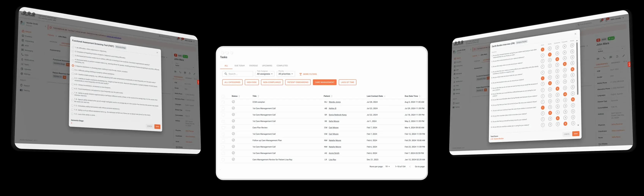644x196 pixels.
Task: Open the Rows per page dropdown
Action: [x=388, y=167]
